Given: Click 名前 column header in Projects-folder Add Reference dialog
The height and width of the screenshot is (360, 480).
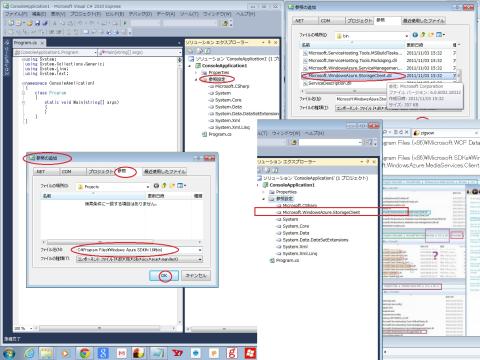Looking at the screenshot, I should point(92,196).
